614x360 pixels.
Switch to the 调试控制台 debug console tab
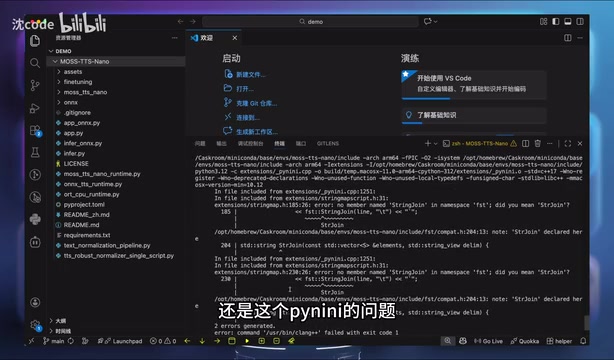click(250, 143)
